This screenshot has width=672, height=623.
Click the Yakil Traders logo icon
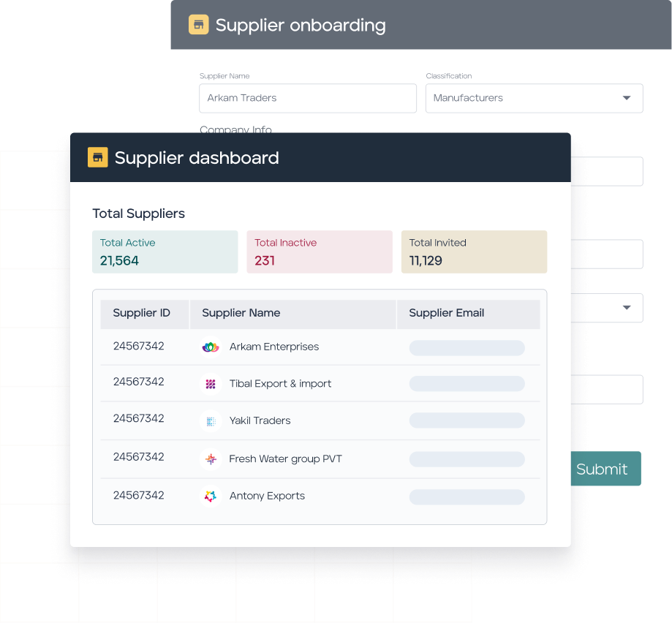click(211, 421)
